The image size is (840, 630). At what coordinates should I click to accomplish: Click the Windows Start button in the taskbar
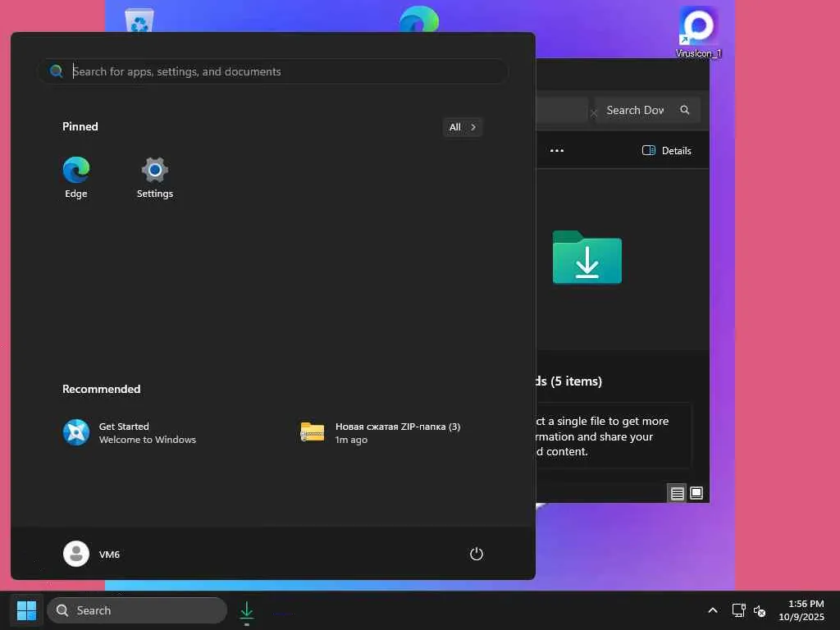26,610
